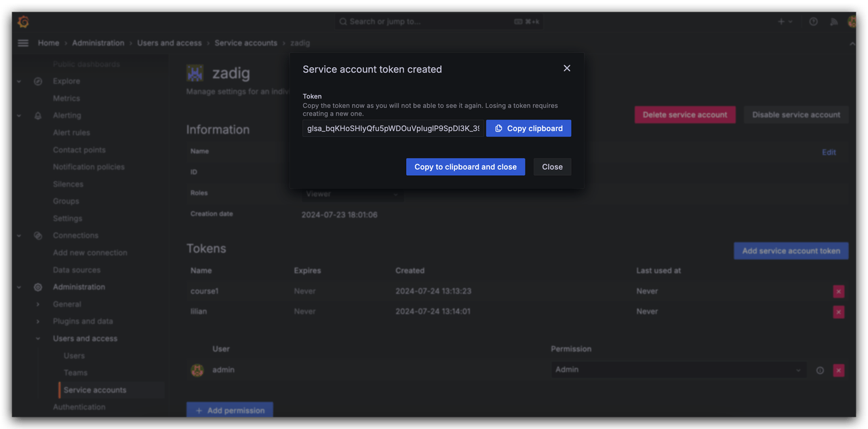Close the token dialog with X icon
This screenshot has width=868, height=429.
(x=567, y=68)
